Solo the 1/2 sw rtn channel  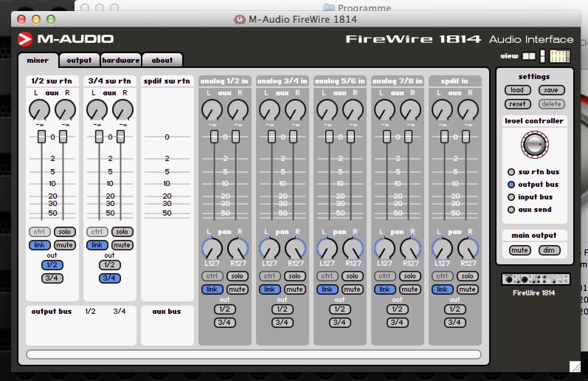(x=65, y=232)
